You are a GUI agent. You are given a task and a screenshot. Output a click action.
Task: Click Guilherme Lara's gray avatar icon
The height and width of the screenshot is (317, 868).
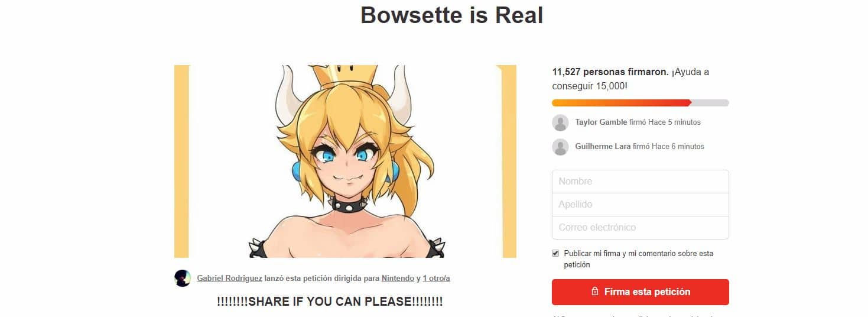[560, 147]
